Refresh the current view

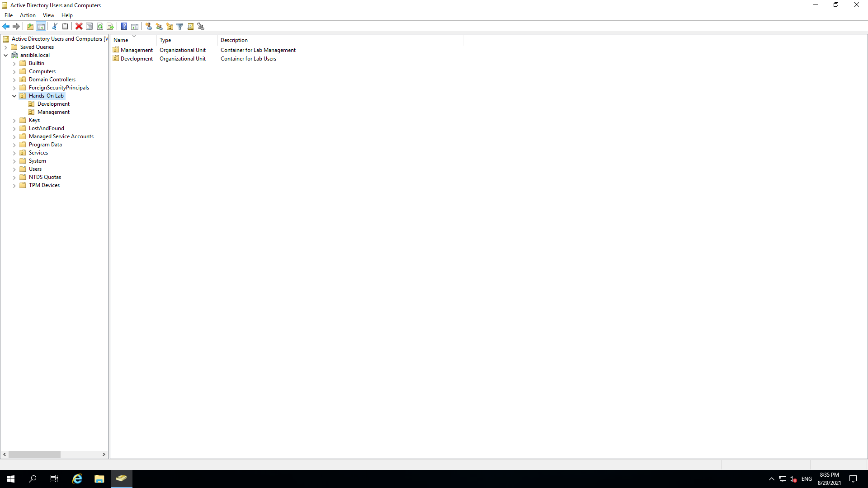point(100,27)
